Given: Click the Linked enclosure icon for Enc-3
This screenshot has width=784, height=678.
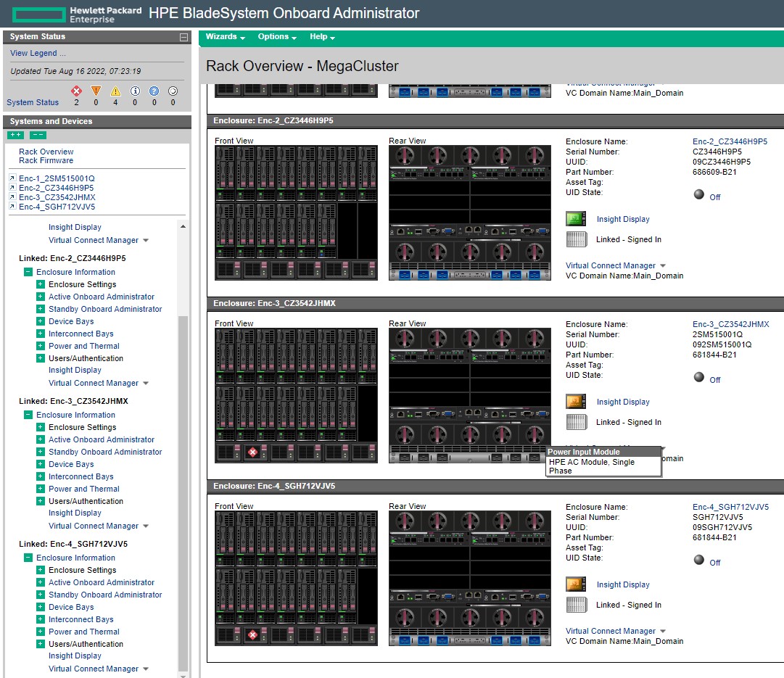Looking at the screenshot, I should [x=577, y=422].
